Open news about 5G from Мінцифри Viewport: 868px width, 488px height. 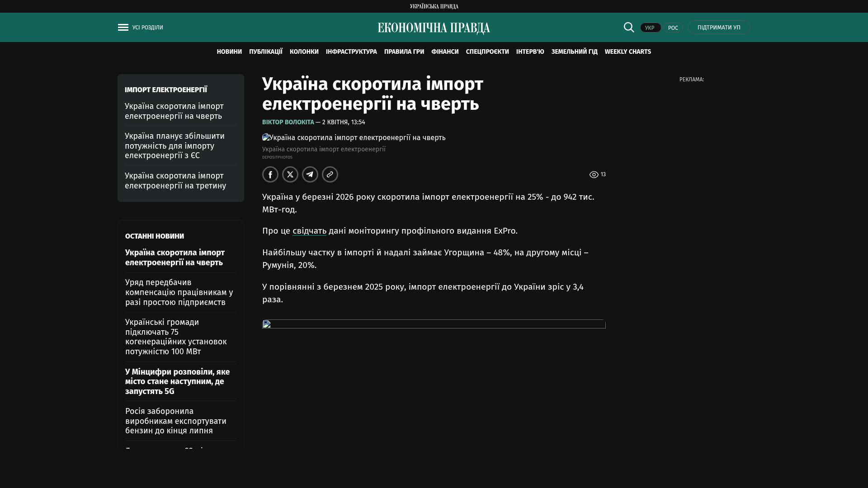pyautogui.click(x=177, y=381)
